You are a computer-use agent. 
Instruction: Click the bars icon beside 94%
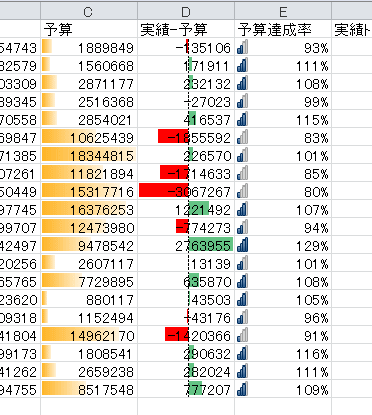(242, 227)
